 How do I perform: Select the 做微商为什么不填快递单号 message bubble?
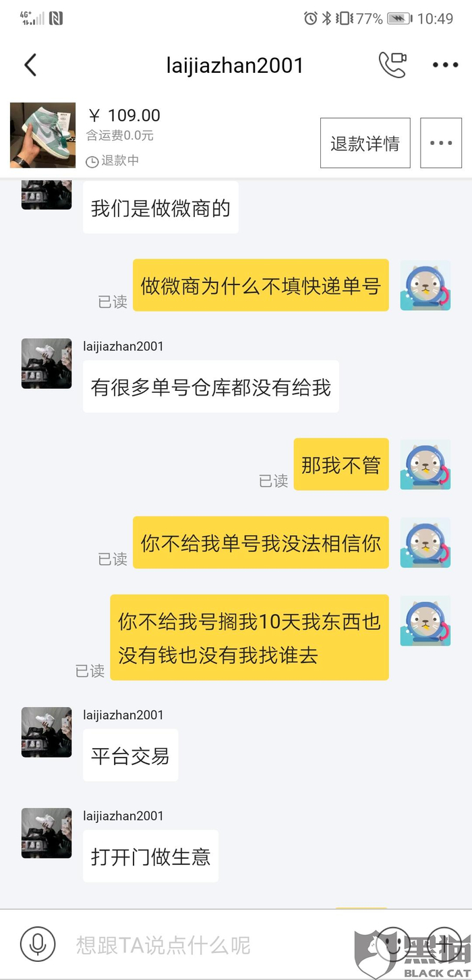(261, 285)
